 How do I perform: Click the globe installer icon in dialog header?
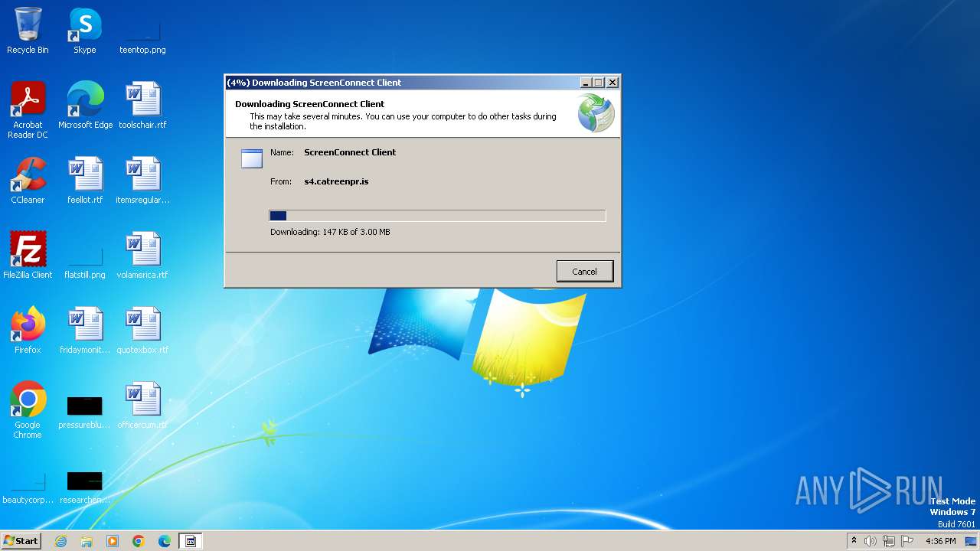(596, 112)
